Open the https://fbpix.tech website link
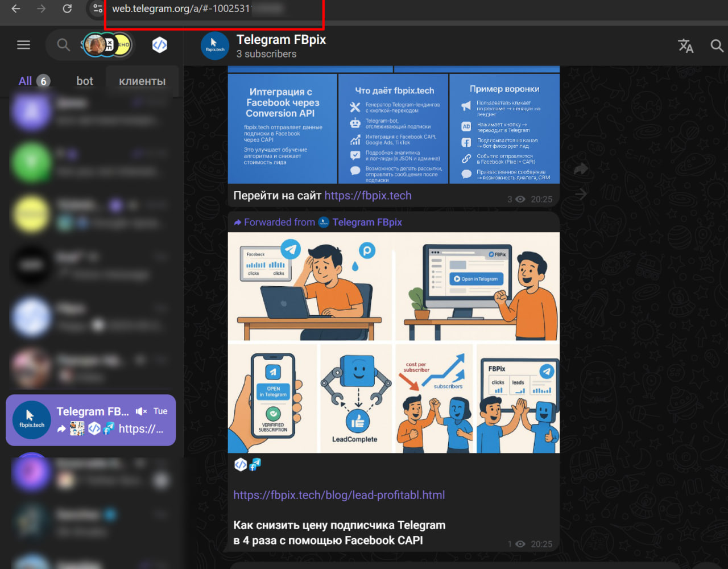728x569 pixels. point(367,196)
